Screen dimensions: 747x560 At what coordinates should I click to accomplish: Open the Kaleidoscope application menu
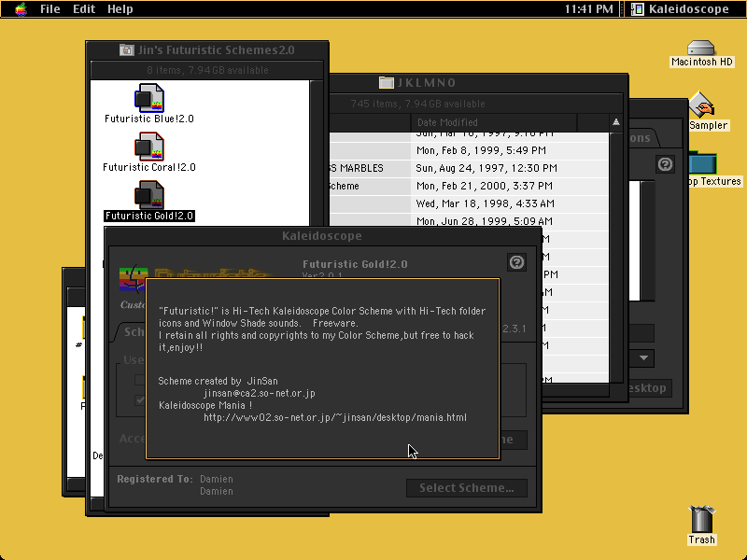(x=681, y=9)
